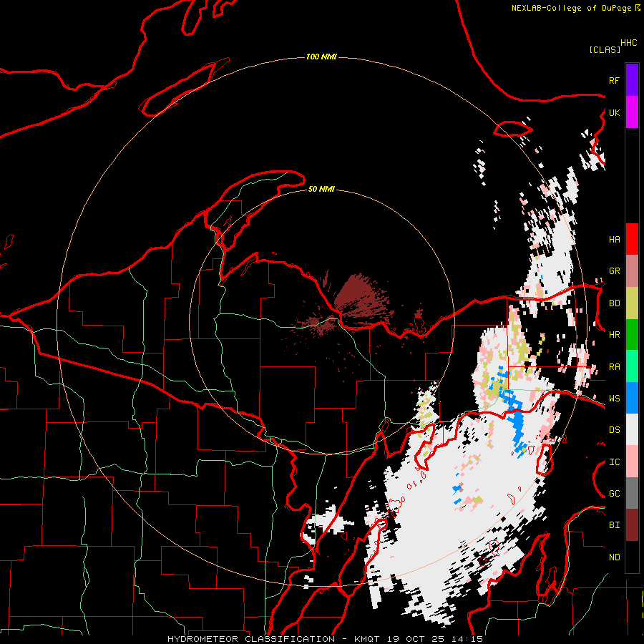Click the DS white legend color block
Viewport: 644px width, 644px height.
click(632, 430)
